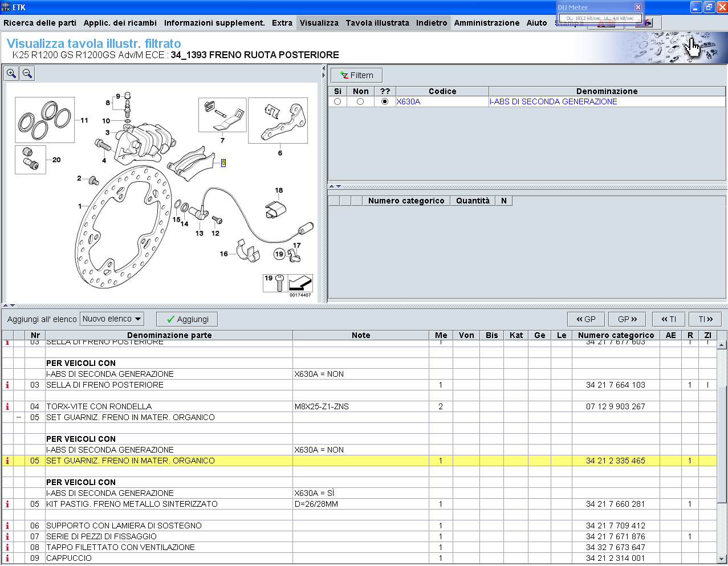Viewport: 728px width, 566px height.
Task: Open info for highlighted SET GUARNIZ. FRENO row
Action: coord(7,461)
